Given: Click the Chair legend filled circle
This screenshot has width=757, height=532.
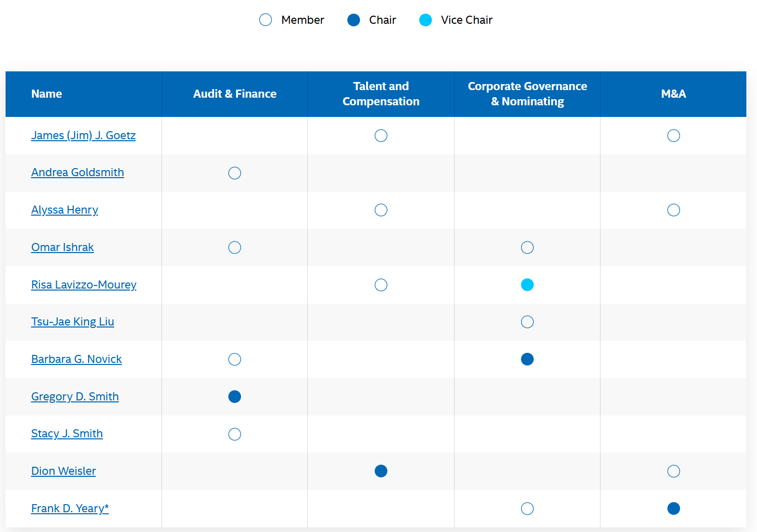Looking at the screenshot, I should pos(353,20).
